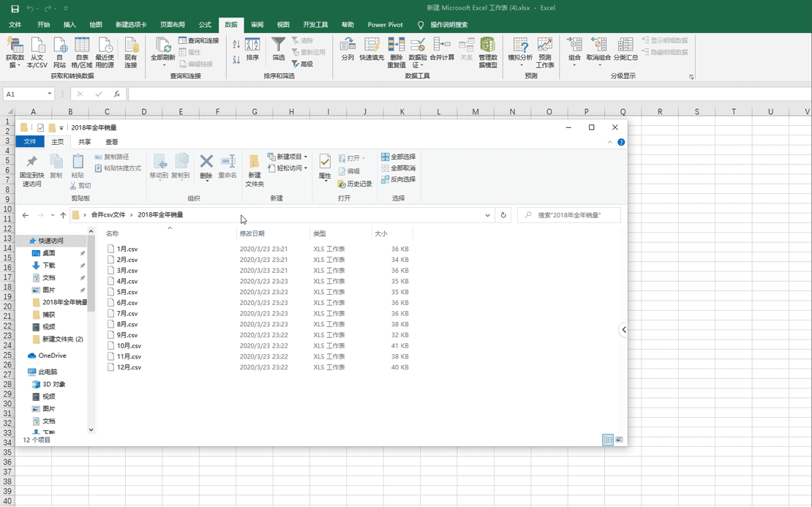The width and height of the screenshot is (812, 507).
Task: Switch to large icons view in Explorer
Action: coord(620,440)
